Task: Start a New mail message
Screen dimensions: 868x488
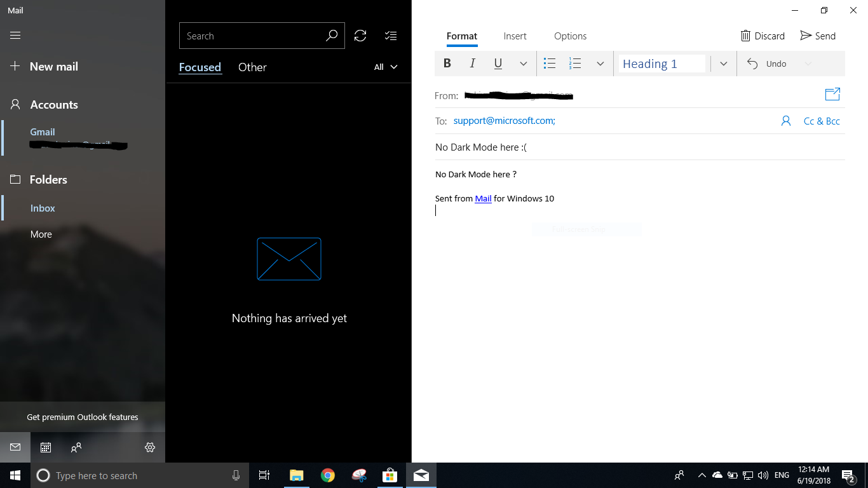Action: (x=44, y=67)
